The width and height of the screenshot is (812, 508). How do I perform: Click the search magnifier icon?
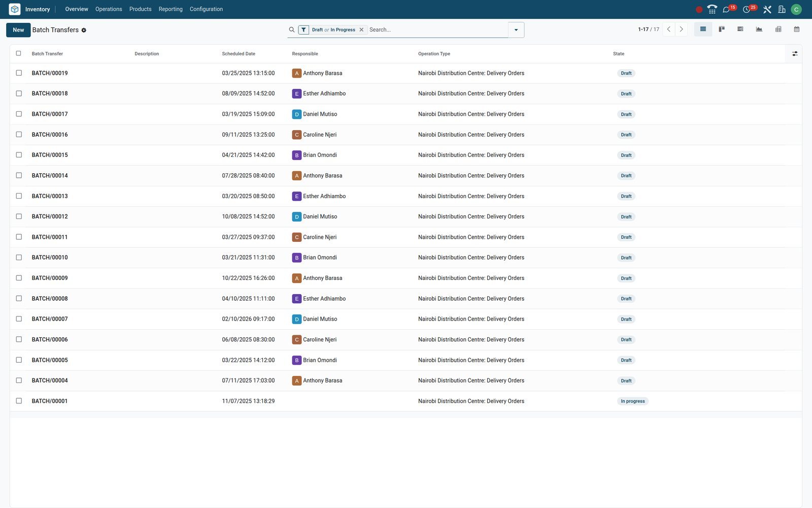pyautogui.click(x=292, y=30)
